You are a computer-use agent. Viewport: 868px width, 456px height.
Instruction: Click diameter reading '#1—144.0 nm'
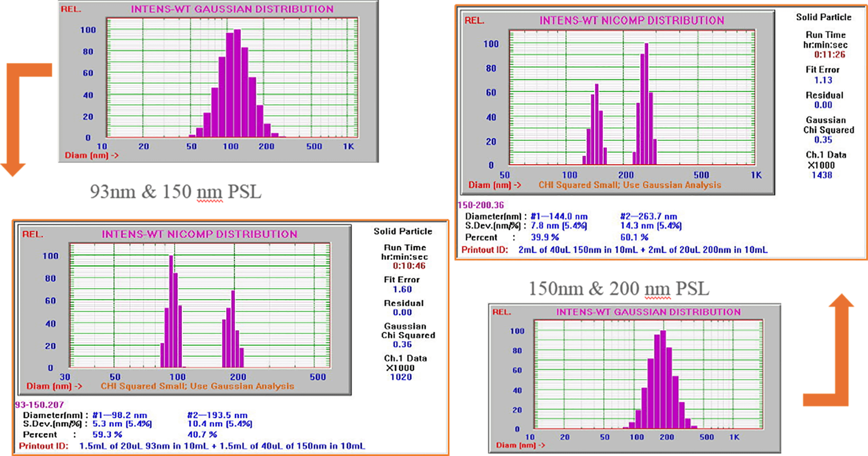click(x=559, y=216)
